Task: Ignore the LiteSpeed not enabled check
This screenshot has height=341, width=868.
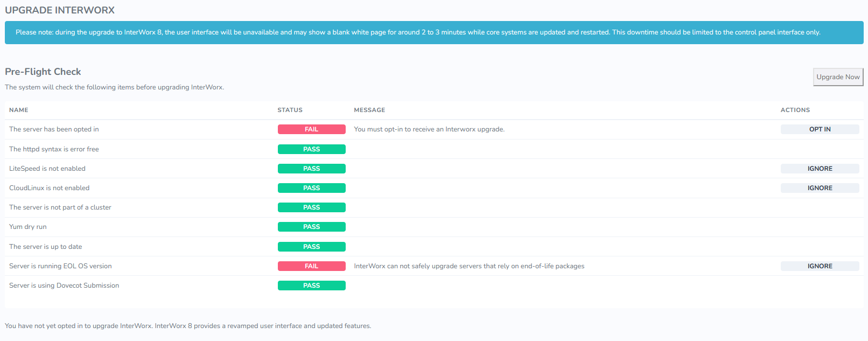Action: [820, 169]
